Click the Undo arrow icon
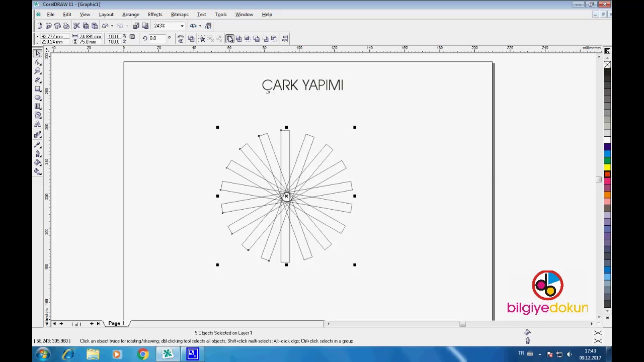This screenshot has width=644, height=362. pyautogui.click(x=105, y=26)
